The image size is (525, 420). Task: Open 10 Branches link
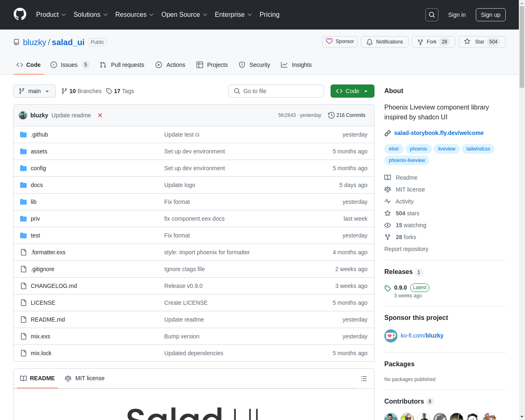tap(81, 91)
